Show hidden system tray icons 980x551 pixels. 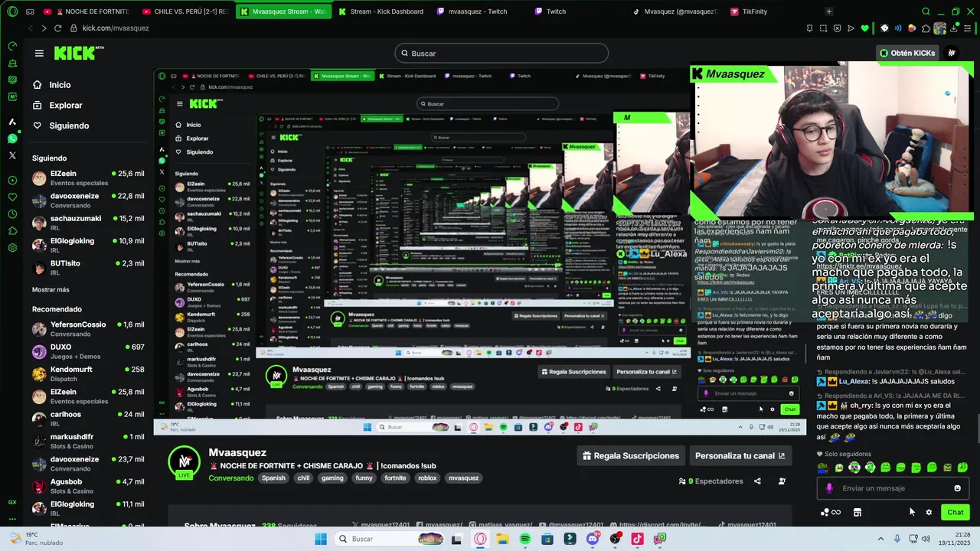coord(880,539)
